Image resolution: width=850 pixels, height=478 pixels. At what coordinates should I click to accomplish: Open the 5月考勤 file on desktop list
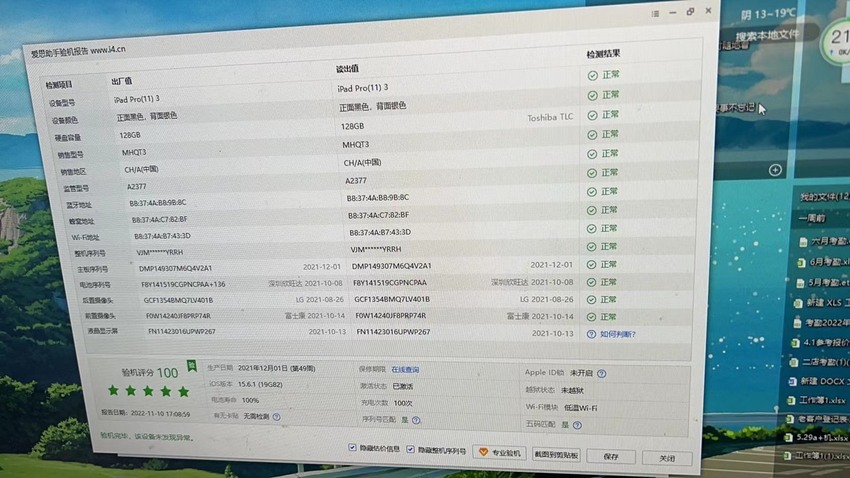tap(822, 282)
